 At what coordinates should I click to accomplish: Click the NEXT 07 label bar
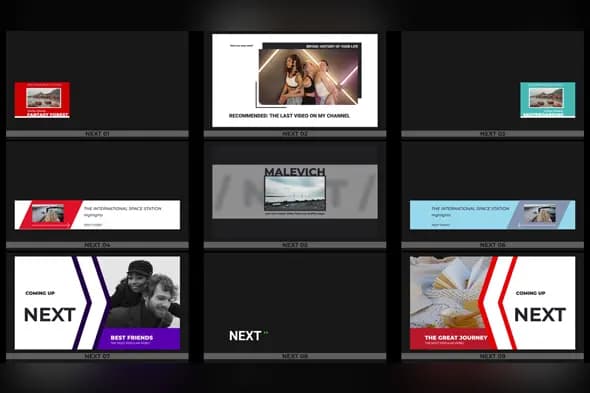coord(97,356)
